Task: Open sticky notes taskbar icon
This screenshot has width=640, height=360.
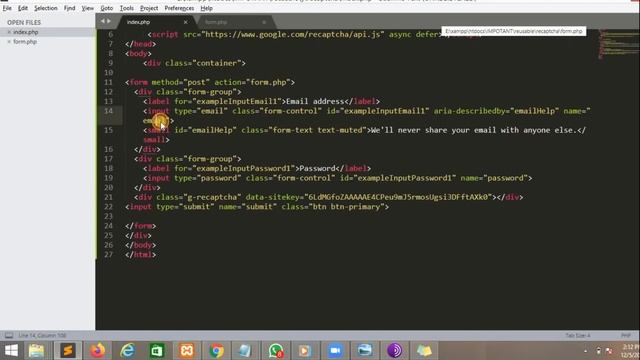Action: pos(424,351)
